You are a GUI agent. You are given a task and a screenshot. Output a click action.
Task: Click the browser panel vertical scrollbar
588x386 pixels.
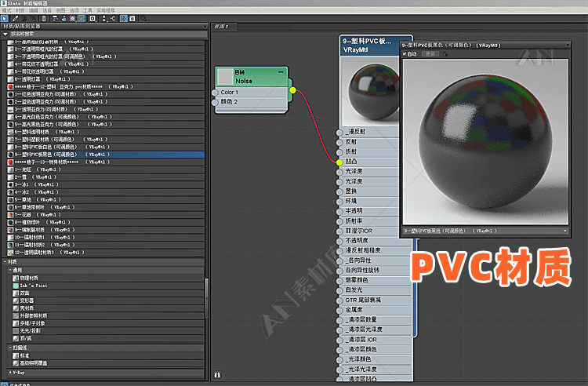(207, 298)
